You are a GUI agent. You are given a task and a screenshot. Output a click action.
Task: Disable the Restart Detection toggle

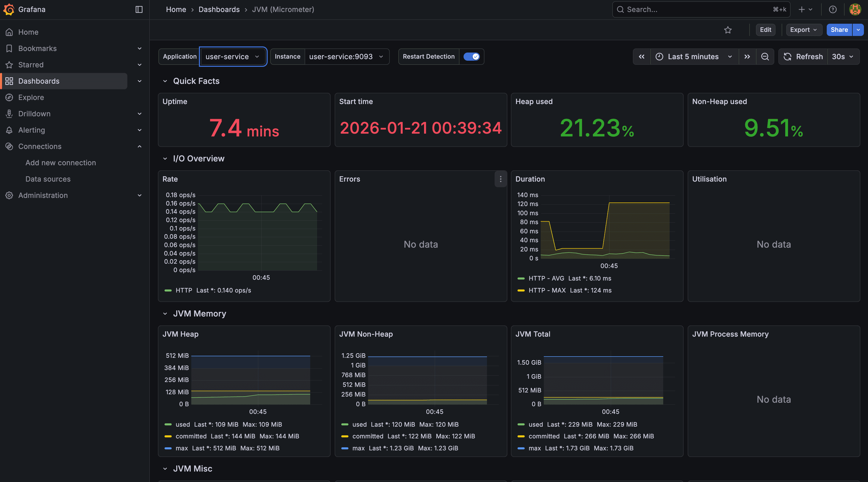[472, 57]
